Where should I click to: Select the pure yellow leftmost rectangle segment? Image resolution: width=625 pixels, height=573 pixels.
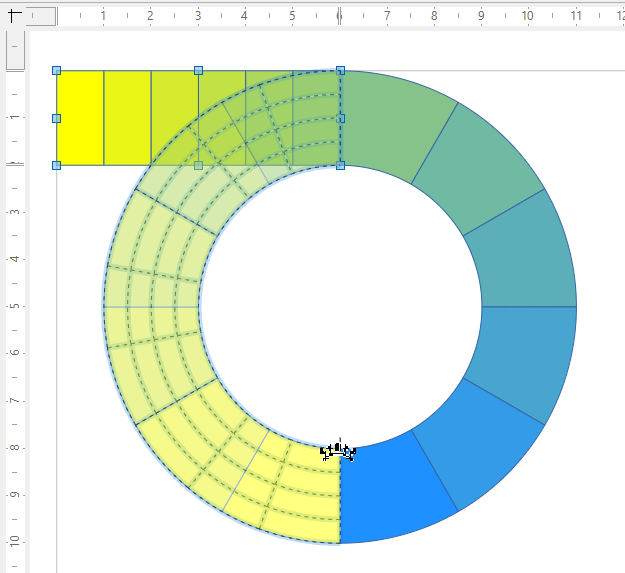[80, 118]
